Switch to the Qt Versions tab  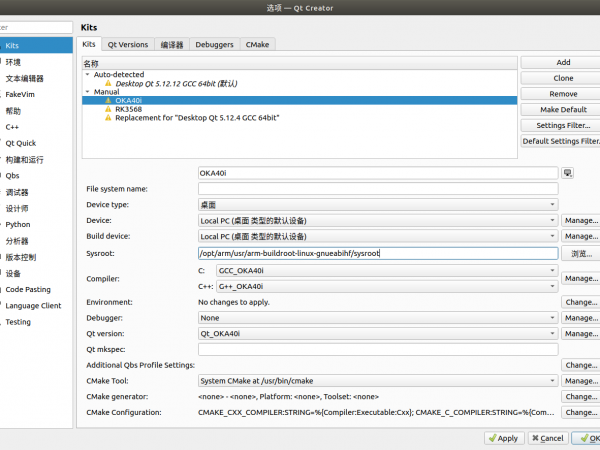coord(128,45)
